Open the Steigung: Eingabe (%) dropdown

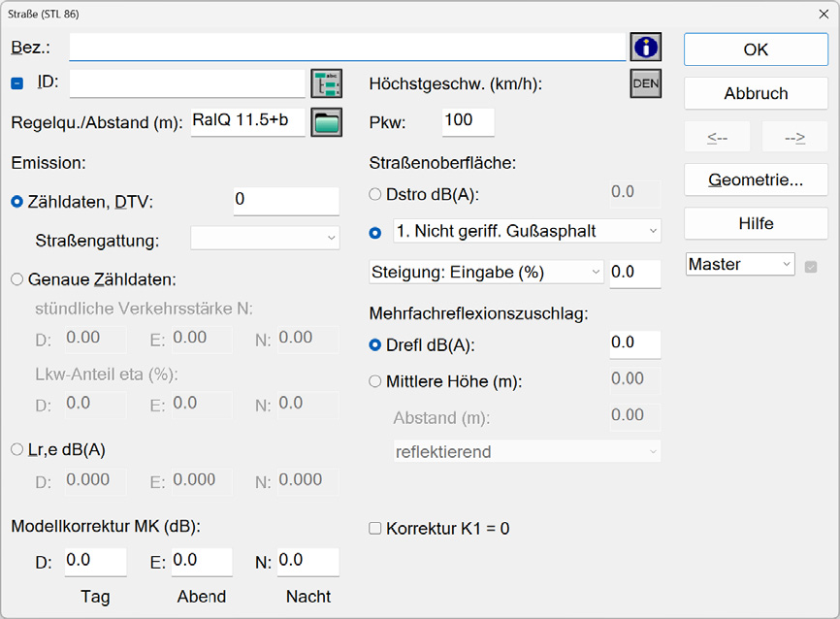tap(486, 273)
